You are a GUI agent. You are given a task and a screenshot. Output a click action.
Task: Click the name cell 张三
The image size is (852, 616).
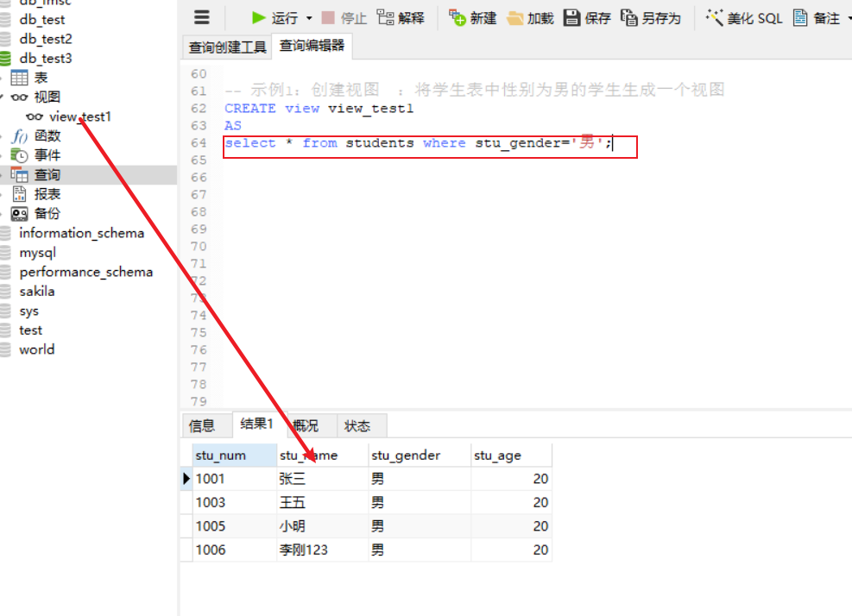click(x=322, y=479)
